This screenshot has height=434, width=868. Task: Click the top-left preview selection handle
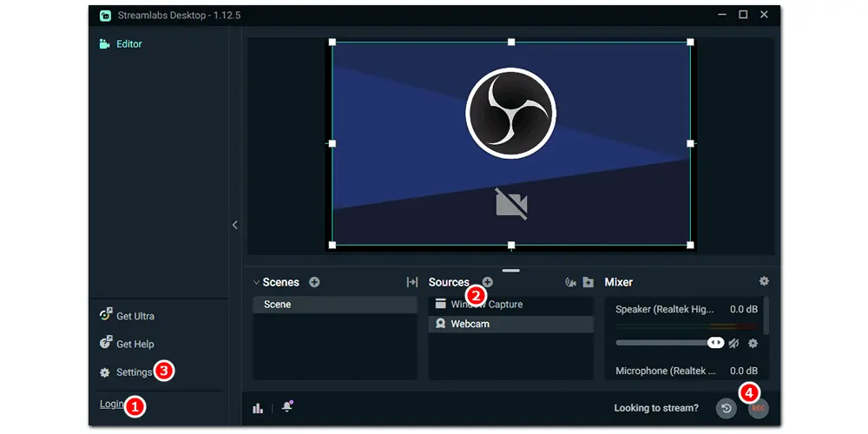coord(332,42)
